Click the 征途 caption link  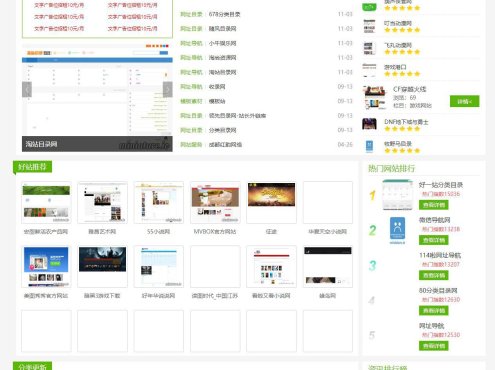click(x=271, y=231)
